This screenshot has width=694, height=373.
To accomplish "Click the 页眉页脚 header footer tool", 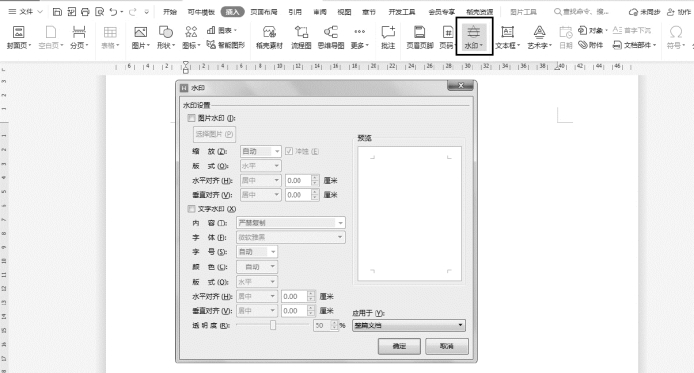I will (420, 37).
